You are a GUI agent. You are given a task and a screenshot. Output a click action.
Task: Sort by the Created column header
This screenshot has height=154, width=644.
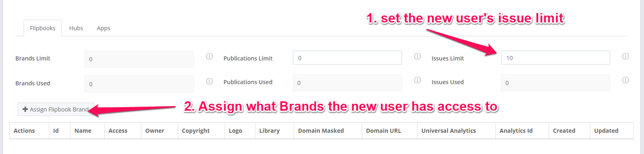[564, 131]
